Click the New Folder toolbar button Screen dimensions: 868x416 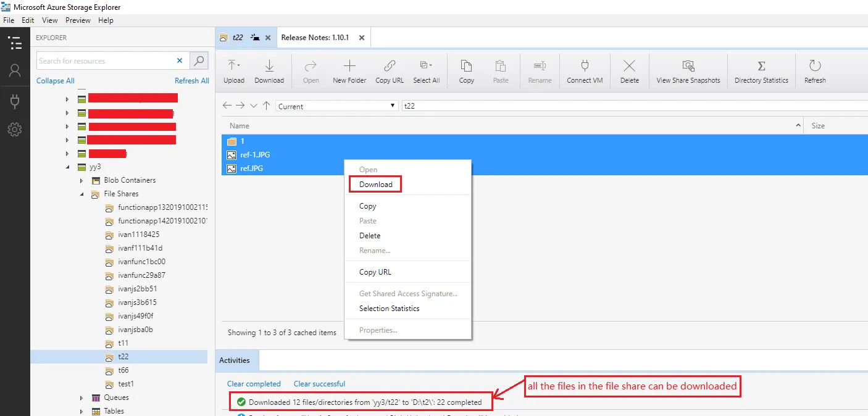(349, 72)
